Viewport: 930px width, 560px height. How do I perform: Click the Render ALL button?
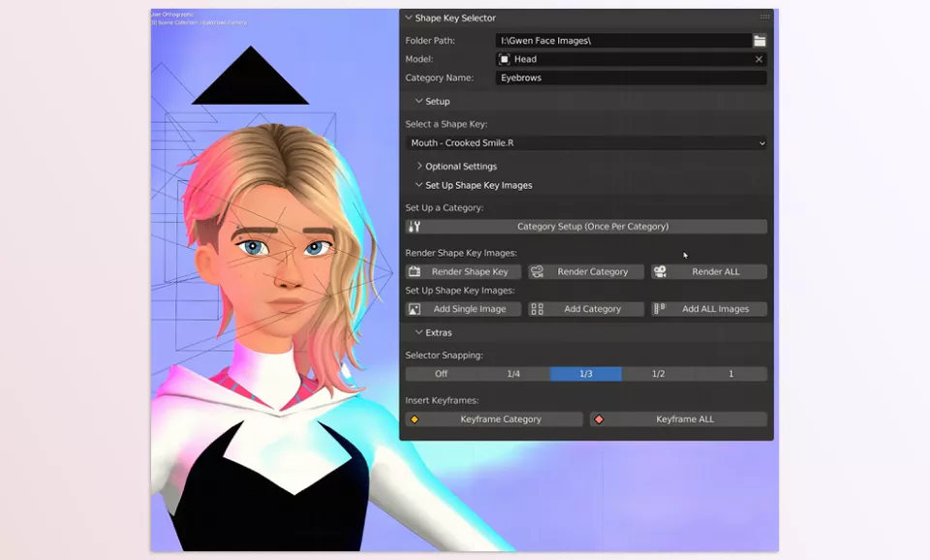click(x=709, y=271)
